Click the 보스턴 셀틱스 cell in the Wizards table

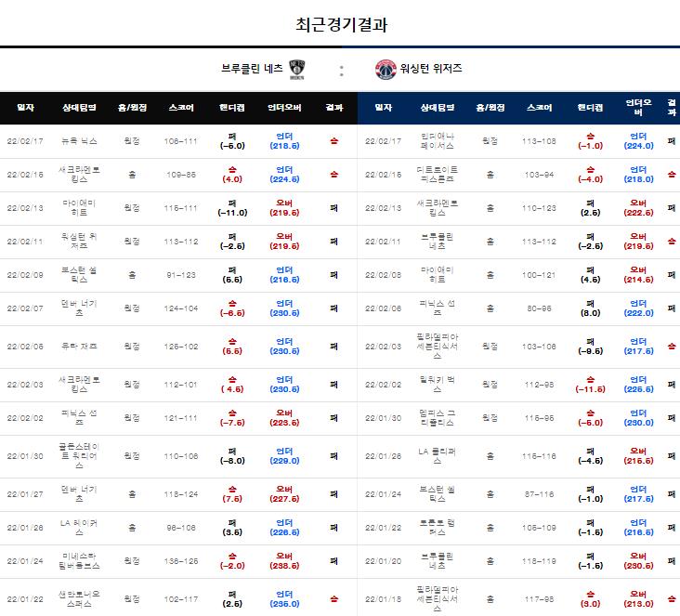(438, 494)
